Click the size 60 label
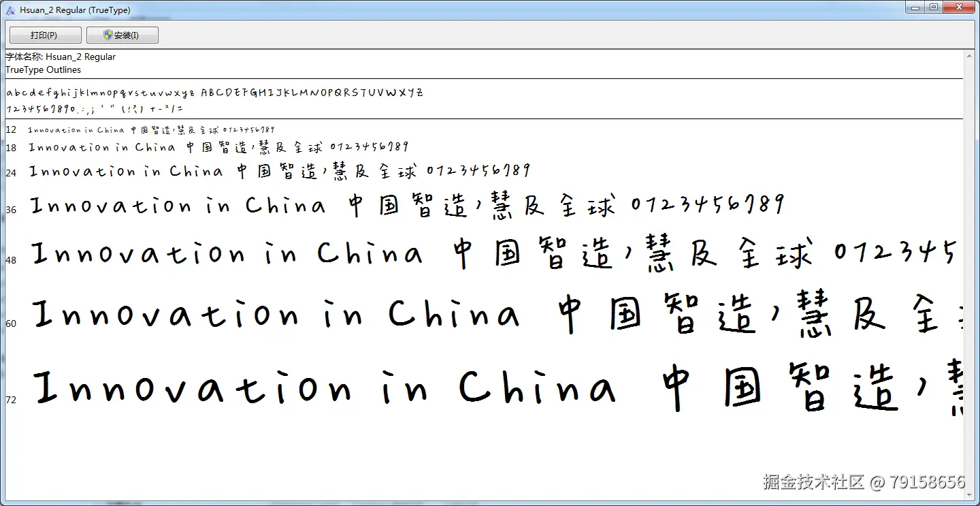The image size is (980, 506). point(11,323)
